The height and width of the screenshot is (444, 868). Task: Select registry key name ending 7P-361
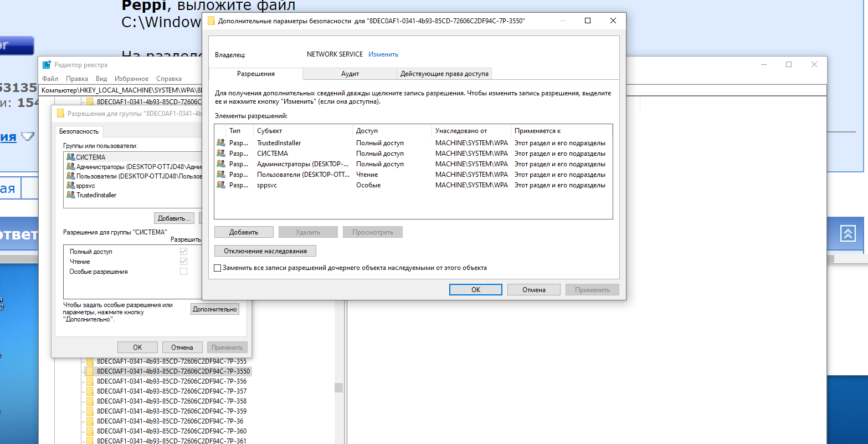pos(172,441)
